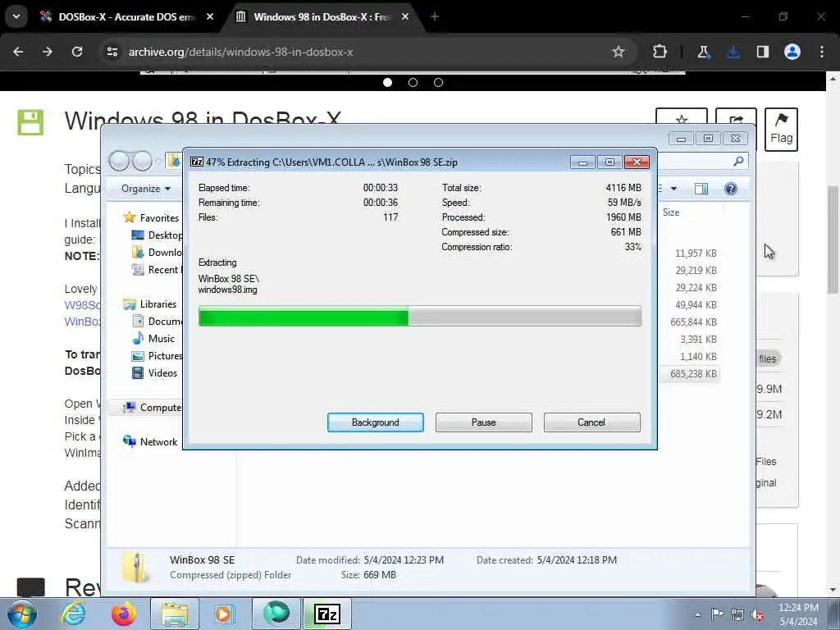Bookmark this page star icon
This screenshot has height=630, width=840.
click(619, 52)
